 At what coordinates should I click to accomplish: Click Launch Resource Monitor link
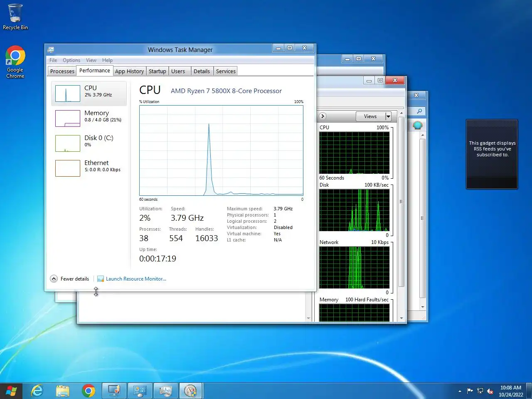[136, 279]
